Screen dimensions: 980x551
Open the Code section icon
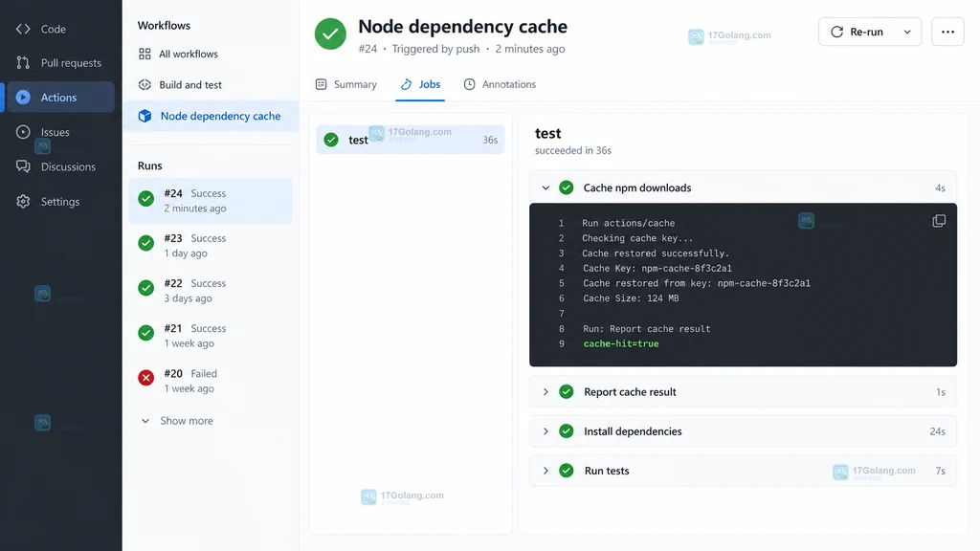click(x=23, y=29)
